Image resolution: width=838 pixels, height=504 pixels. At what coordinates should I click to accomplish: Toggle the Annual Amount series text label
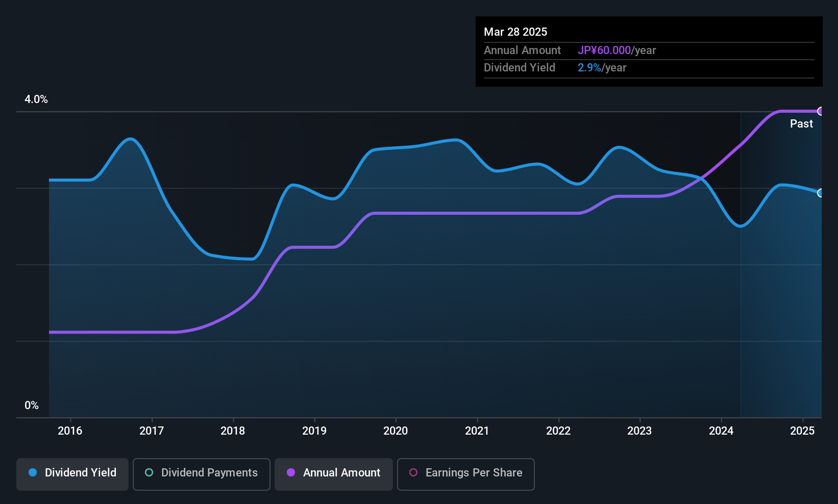(x=341, y=473)
